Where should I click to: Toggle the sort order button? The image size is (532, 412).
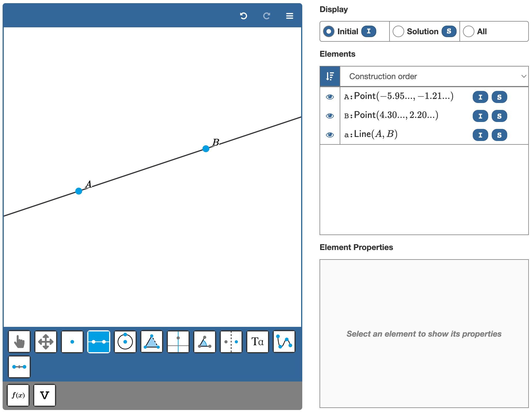(x=330, y=76)
